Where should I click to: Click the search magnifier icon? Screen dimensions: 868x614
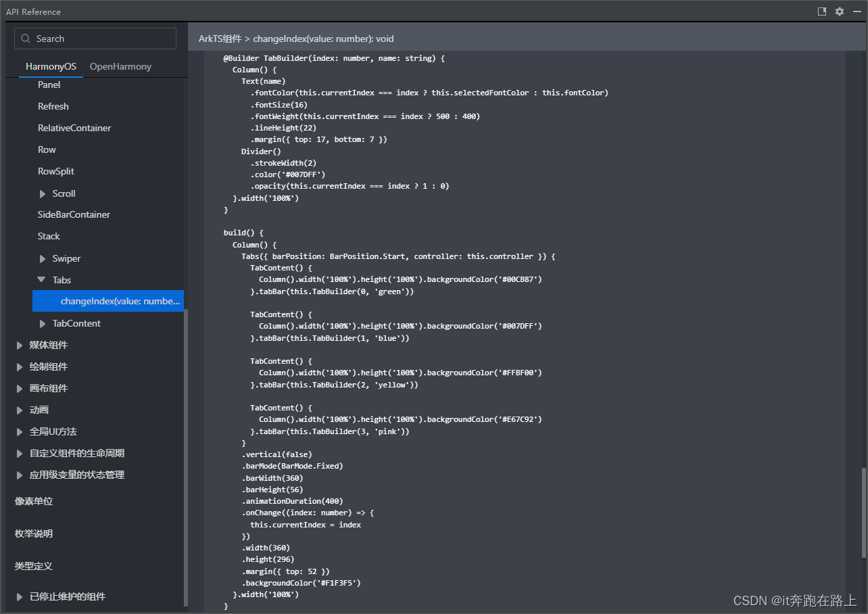coord(26,39)
